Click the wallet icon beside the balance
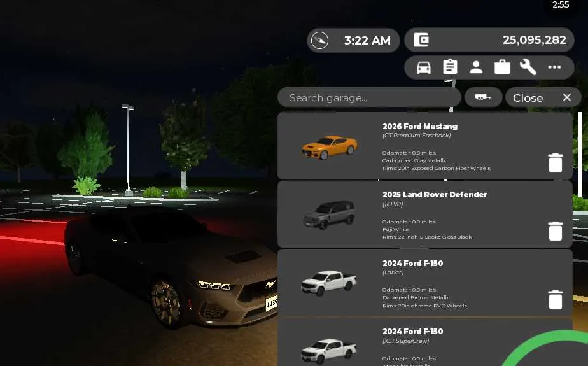The height and width of the screenshot is (366, 588). tap(421, 39)
